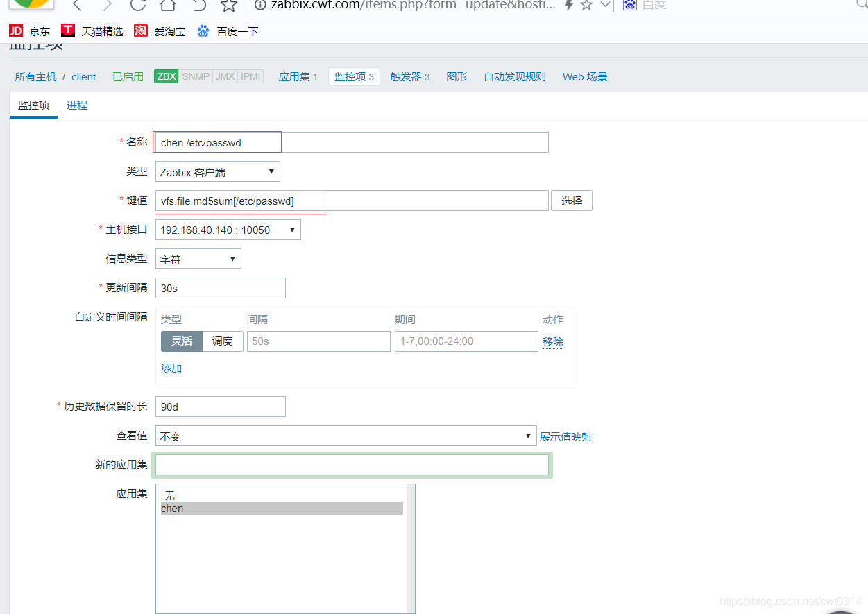The height and width of the screenshot is (614, 868).
Task: Click 历史数据保留时长 field showing 90d
Action: point(220,407)
